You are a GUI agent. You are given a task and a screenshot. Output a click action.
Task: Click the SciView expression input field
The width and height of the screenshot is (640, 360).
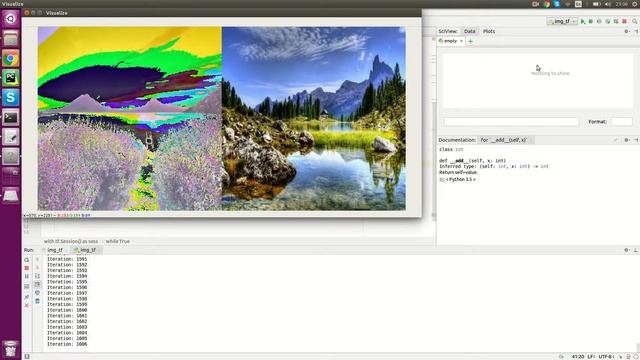pyautogui.click(x=511, y=122)
